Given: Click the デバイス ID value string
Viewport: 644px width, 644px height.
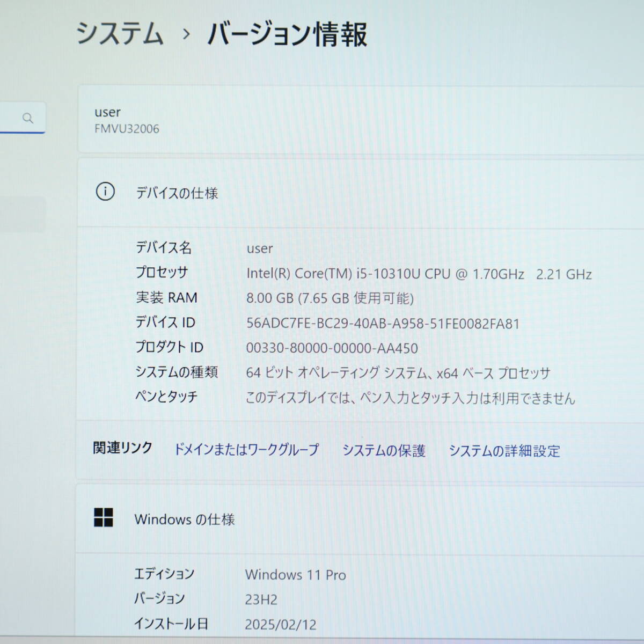Looking at the screenshot, I should (383, 324).
